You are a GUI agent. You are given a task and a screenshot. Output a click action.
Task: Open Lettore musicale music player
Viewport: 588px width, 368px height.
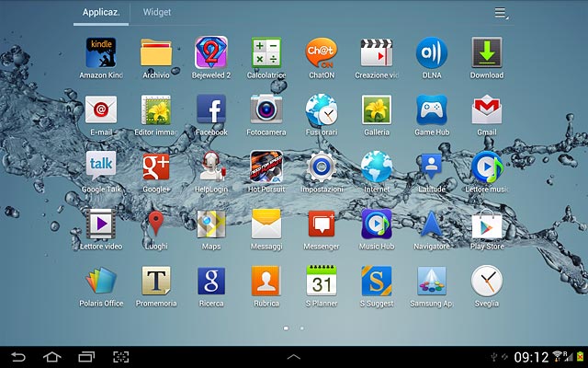click(x=487, y=167)
